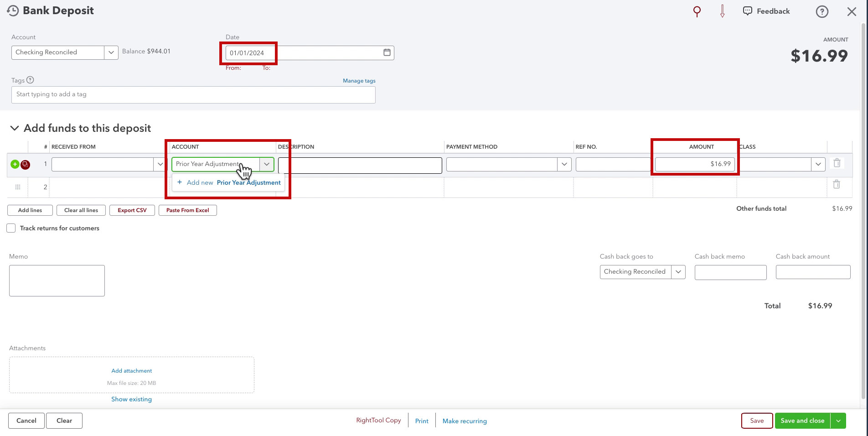868x436 pixels.
Task: Click Clear all lines button
Action: [x=81, y=210]
